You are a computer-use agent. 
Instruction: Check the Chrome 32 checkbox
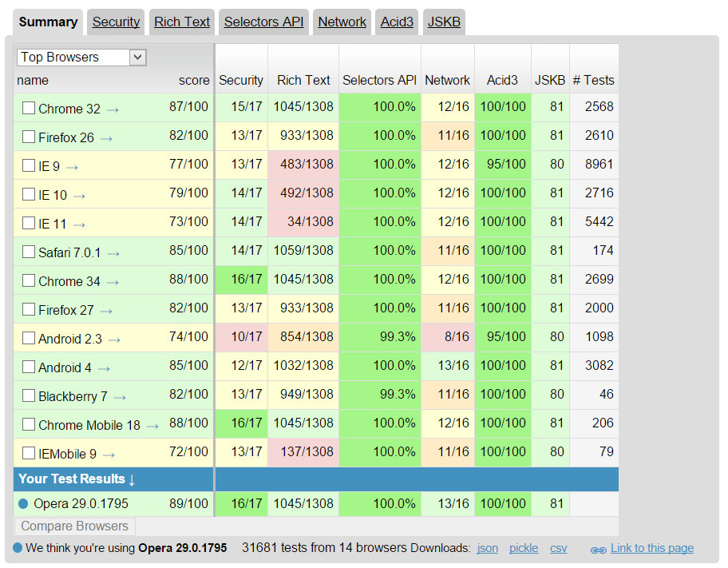[x=29, y=109]
